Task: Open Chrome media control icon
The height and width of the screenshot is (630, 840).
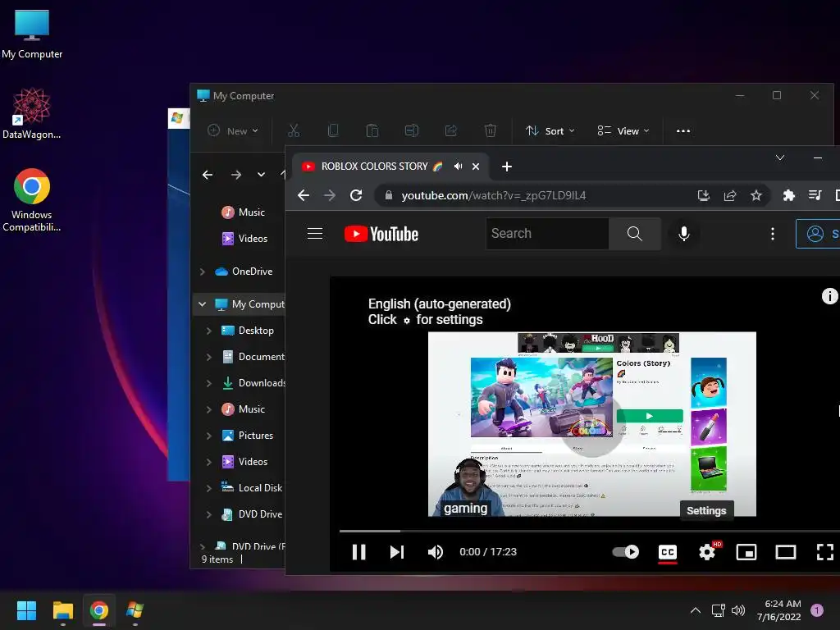Action: click(x=815, y=195)
